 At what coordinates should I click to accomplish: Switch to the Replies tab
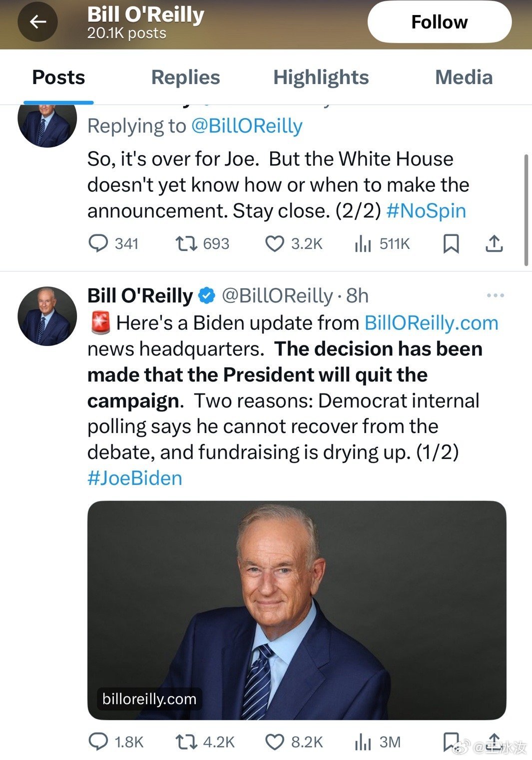185,77
